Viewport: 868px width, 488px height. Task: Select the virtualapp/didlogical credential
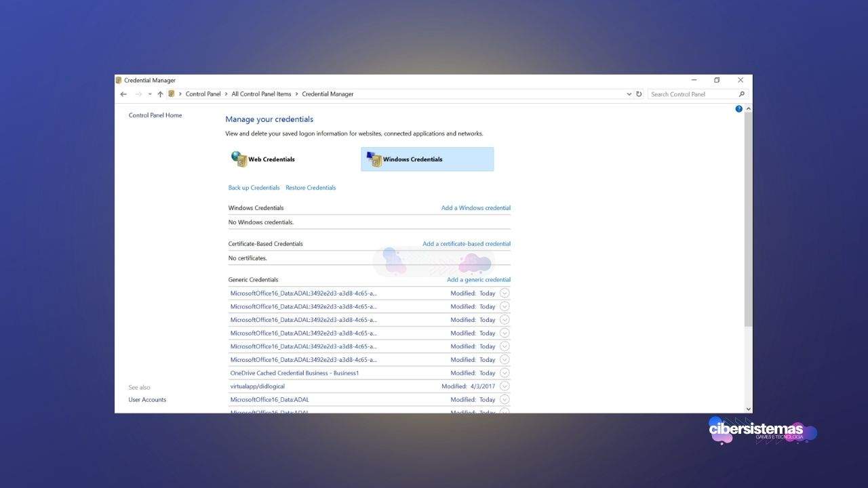click(258, 386)
